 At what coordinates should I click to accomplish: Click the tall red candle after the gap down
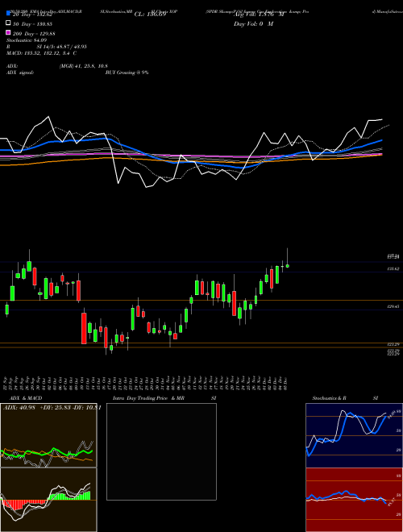[84, 328]
